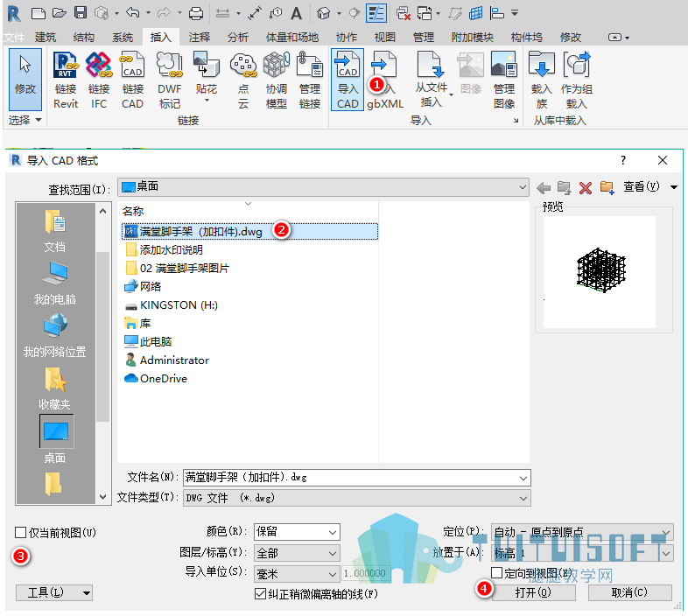The height and width of the screenshot is (616, 688).
Task: Open the Systems (系统) ribbon tab
Action: pyautogui.click(x=123, y=38)
